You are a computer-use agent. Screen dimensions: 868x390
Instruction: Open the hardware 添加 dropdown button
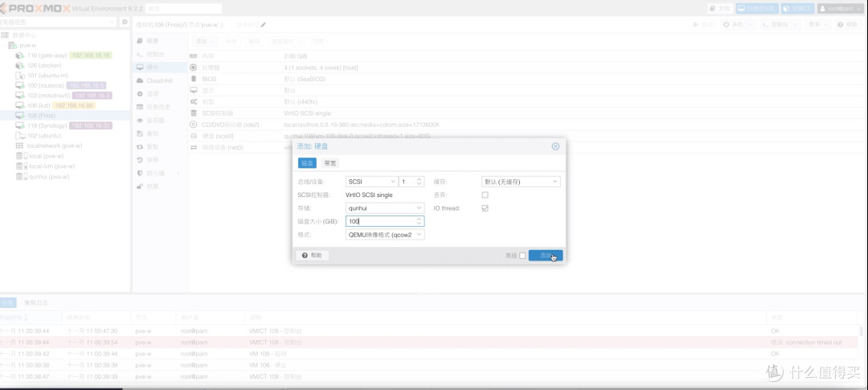pyautogui.click(x=206, y=42)
